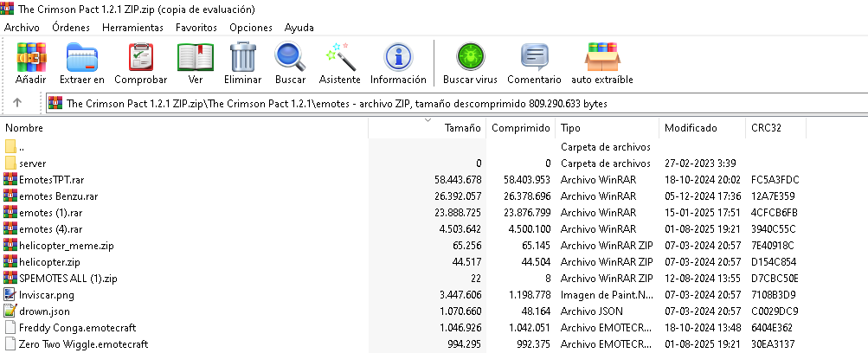Open the Información icon

(398, 57)
